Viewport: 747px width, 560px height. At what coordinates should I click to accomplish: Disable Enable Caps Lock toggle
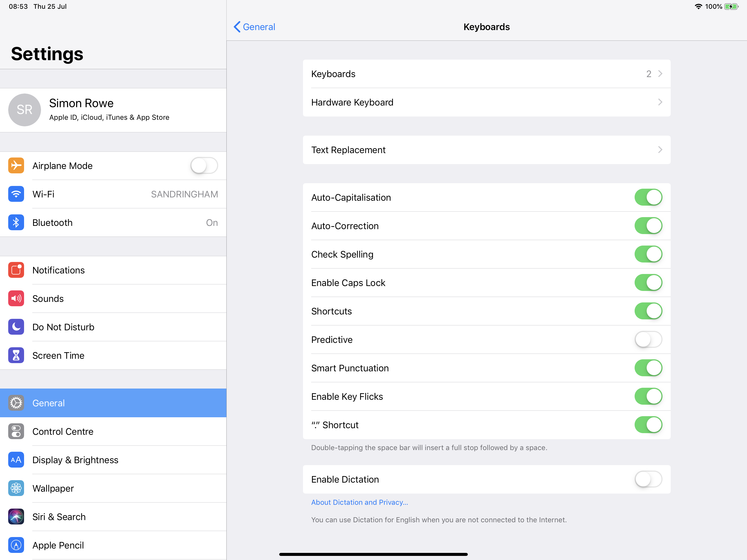(648, 282)
